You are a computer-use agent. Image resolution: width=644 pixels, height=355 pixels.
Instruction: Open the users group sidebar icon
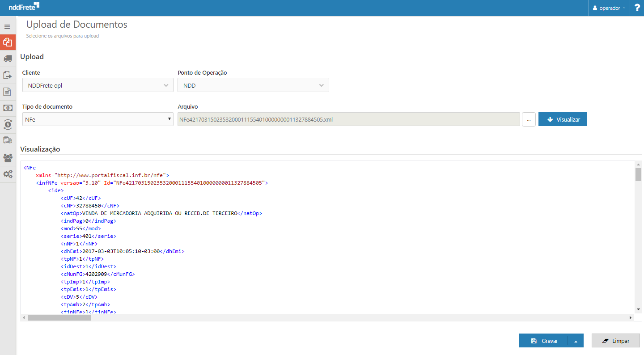(7, 157)
